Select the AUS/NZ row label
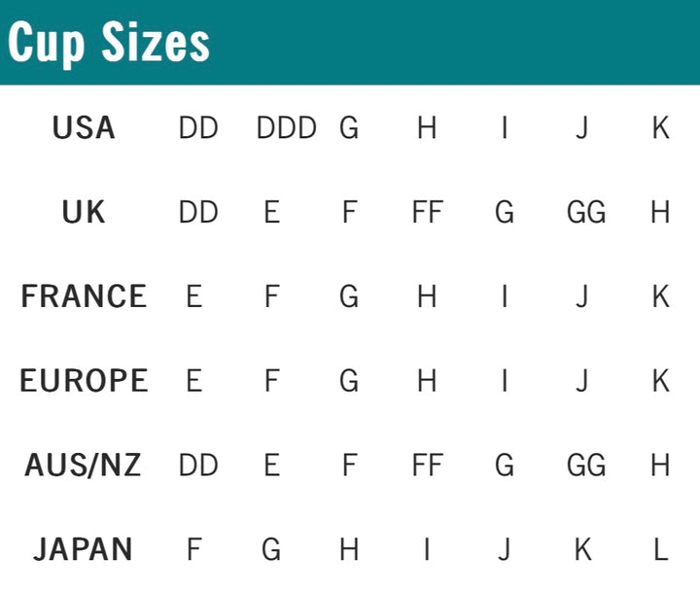Screen dimensions: 700x589 pyautogui.click(x=84, y=466)
